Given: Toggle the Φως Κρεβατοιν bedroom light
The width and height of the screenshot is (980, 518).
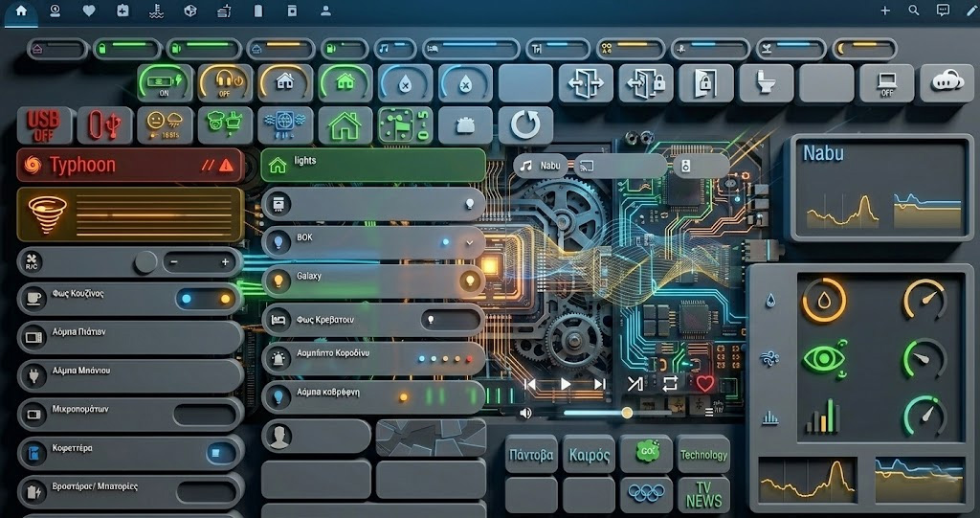Looking at the screenshot, I should [x=430, y=318].
